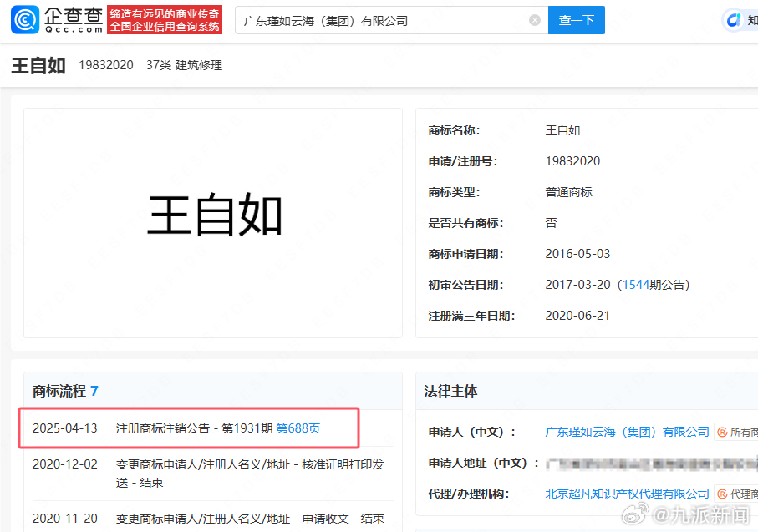This screenshot has width=758, height=532.
Task: Click the 查一下 search button
Action: coord(577,20)
